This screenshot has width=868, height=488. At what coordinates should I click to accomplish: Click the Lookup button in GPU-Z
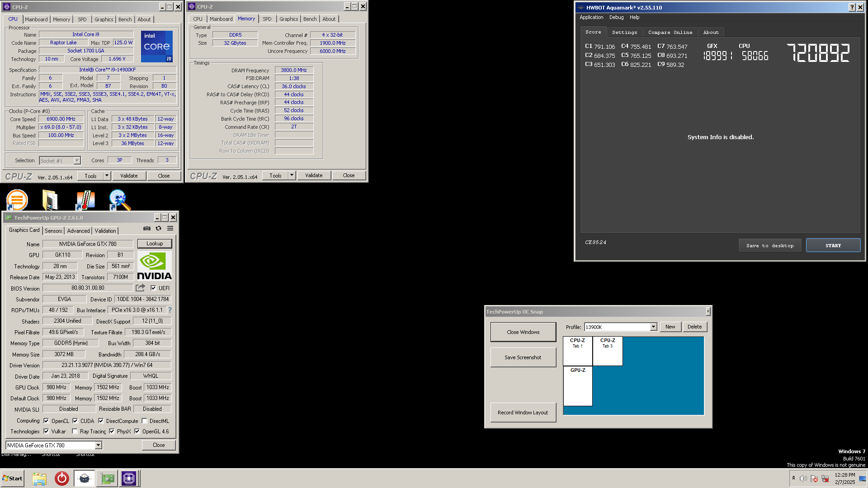155,244
